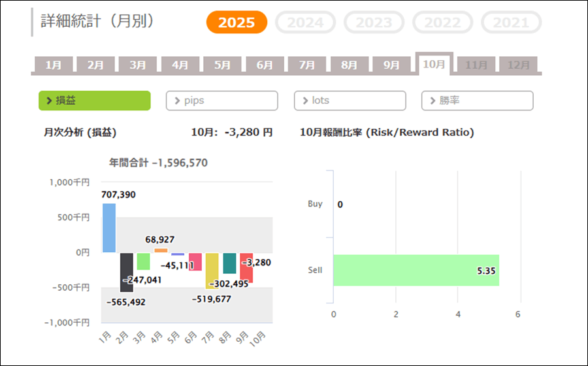Click the disabled 12月 tab
This screenshot has width=588, height=366.
[x=518, y=65]
